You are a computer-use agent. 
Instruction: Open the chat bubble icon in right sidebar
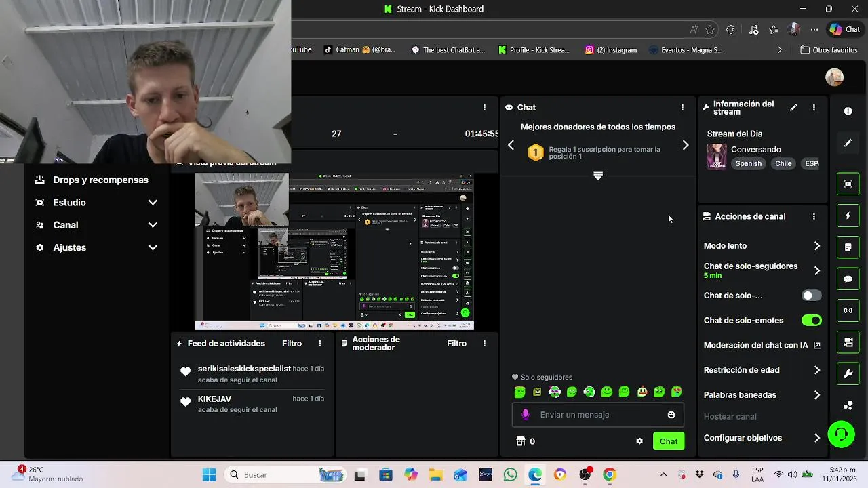848,279
